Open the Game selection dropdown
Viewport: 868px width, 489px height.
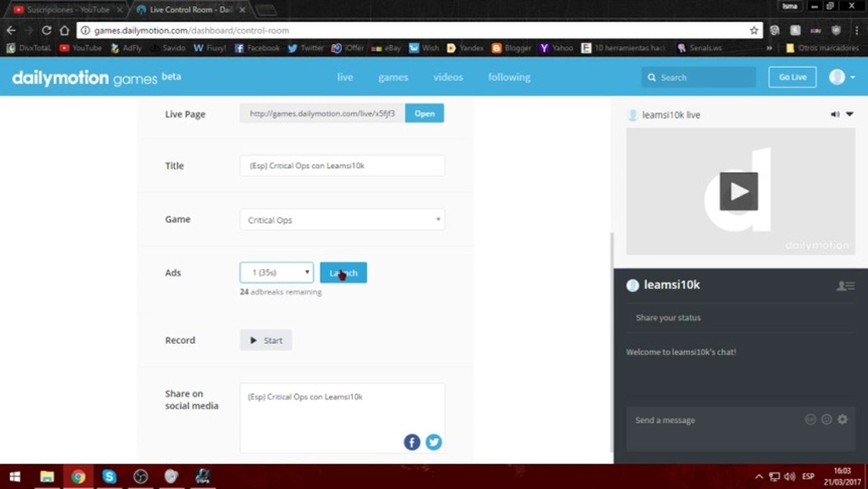(x=342, y=219)
